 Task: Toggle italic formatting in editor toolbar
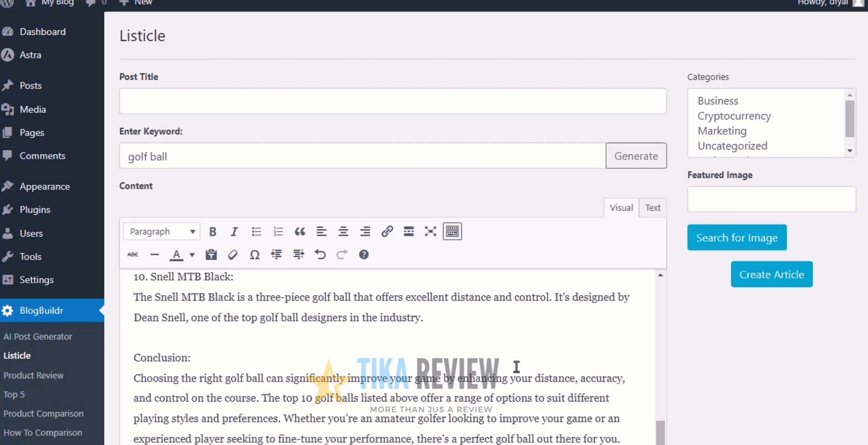234,232
